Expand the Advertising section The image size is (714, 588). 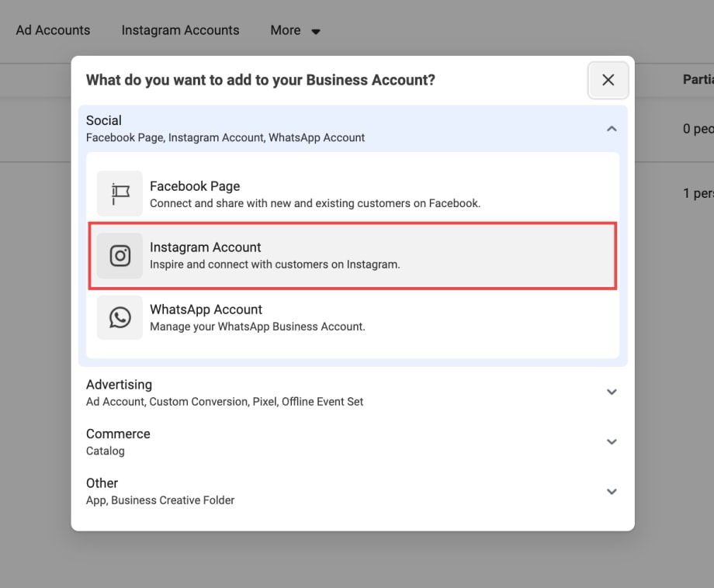pos(612,392)
